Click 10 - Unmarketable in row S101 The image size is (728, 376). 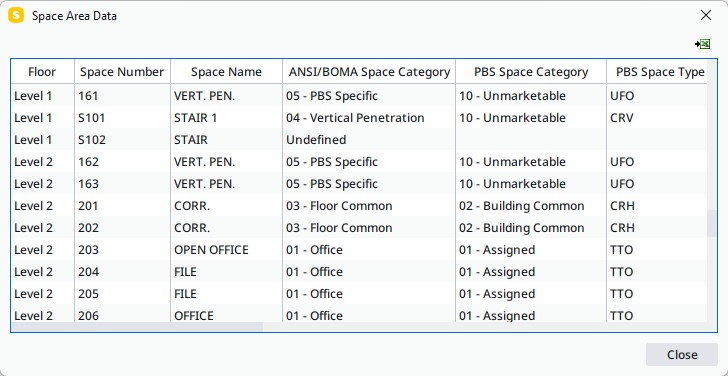pyautogui.click(x=531, y=118)
